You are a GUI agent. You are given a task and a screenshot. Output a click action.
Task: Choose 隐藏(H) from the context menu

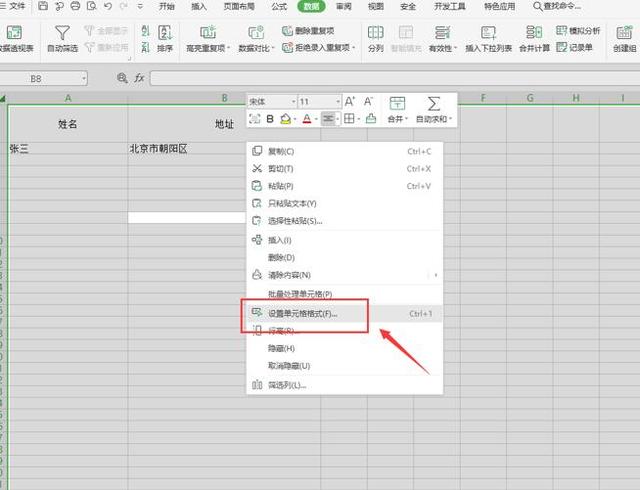point(345,348)
